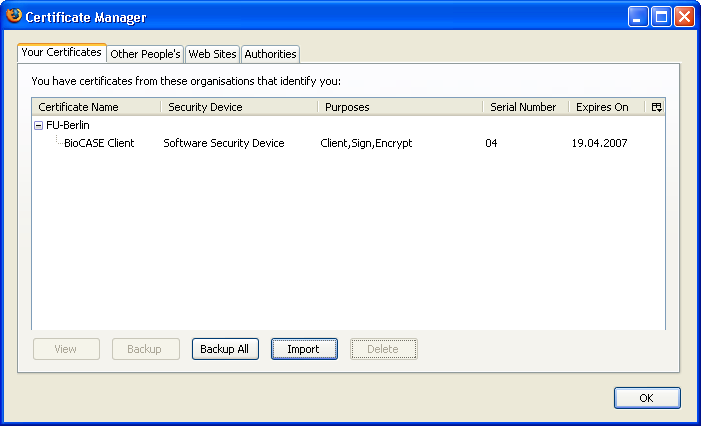The width and height of the screenshot is (701, 426).
Task: Close the Certificate Manager window
Action: click(x=684, y=17)
